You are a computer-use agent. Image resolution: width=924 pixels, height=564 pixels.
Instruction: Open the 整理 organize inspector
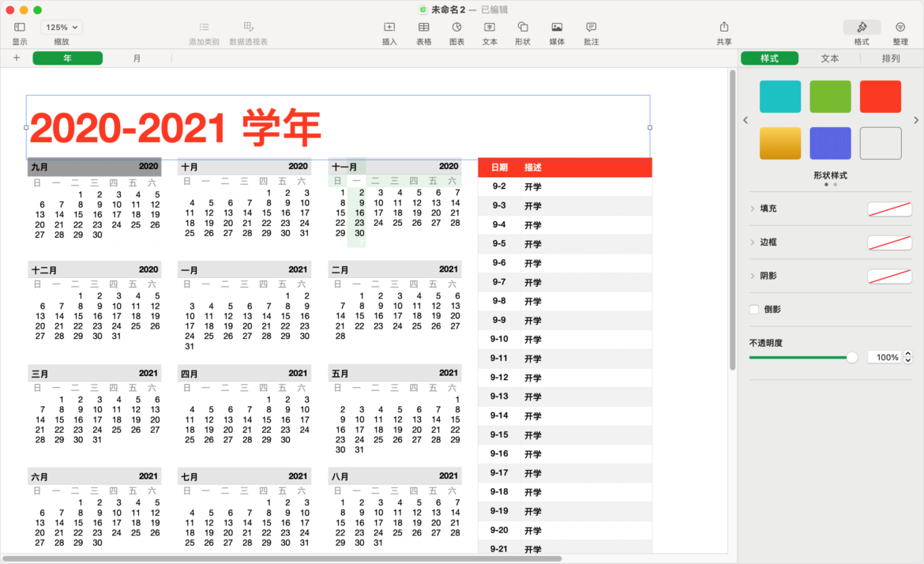[x=900, y=27]
